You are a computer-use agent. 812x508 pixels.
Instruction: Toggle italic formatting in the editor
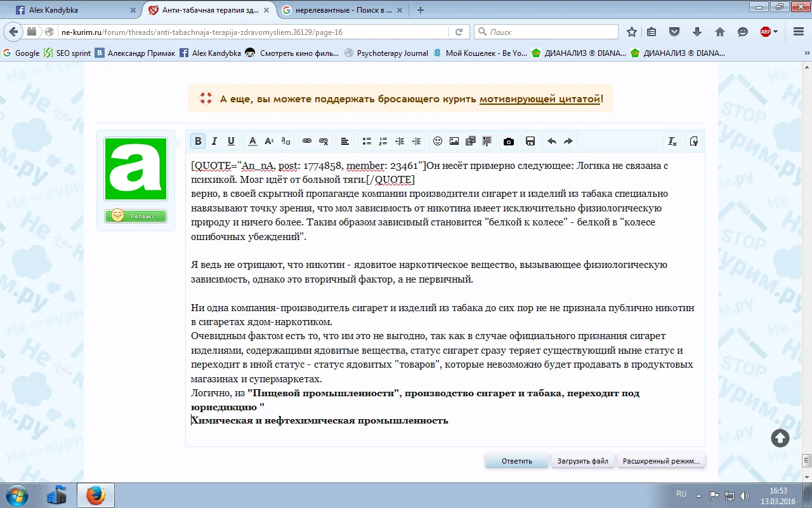214,141
